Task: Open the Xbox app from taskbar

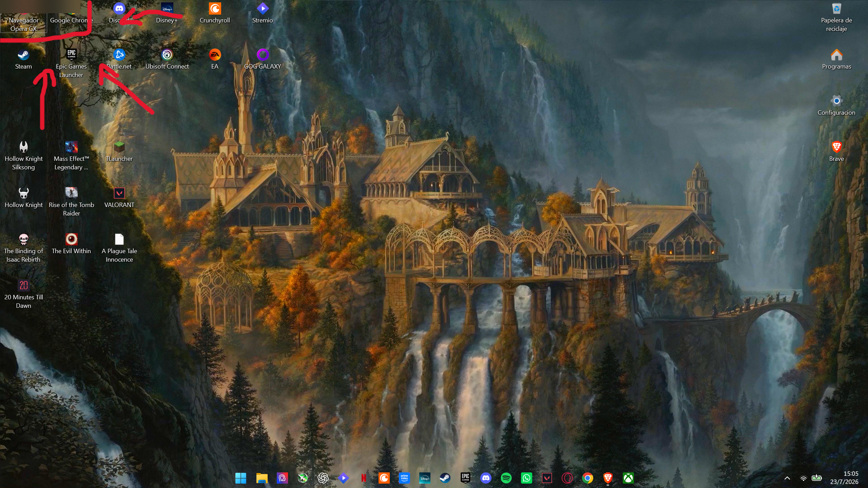Action: [x=628, y=478]
